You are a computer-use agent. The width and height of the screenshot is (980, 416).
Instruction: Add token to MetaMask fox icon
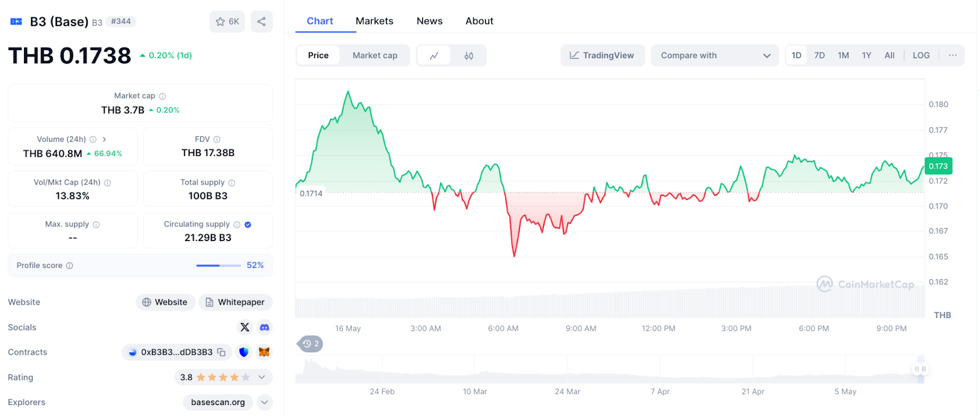pyautogui.click(x=264, y=352)
